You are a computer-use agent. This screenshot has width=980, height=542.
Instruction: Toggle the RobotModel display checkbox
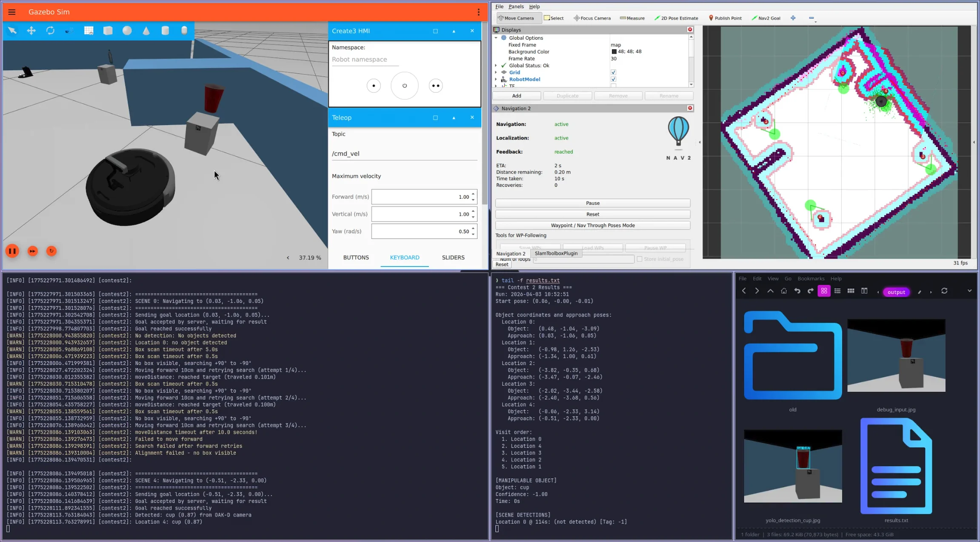[613, 79]
